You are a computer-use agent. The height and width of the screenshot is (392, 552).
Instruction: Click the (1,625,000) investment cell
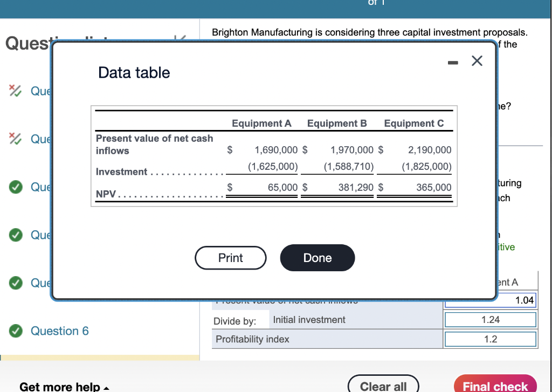point(273,166)
